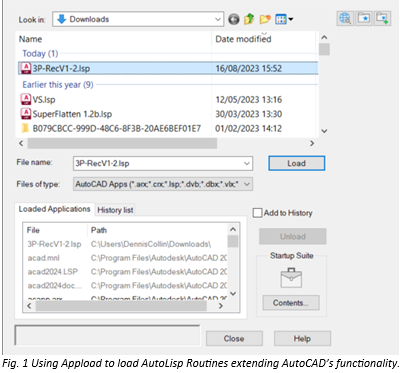Click the Startup Suite briefcase icon

coord(291,278)
